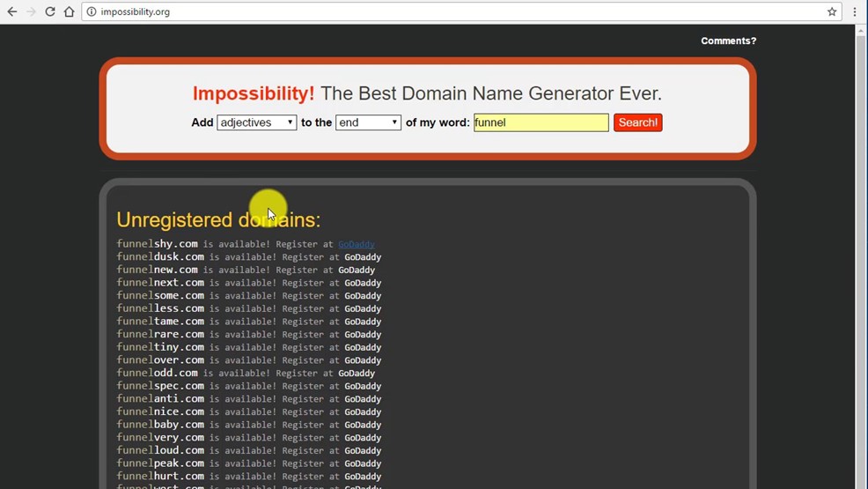The height and width of the screenshot is (489, 868).
Task: Click into the 'funnel' word input field
Action: (x=541, y=122)
